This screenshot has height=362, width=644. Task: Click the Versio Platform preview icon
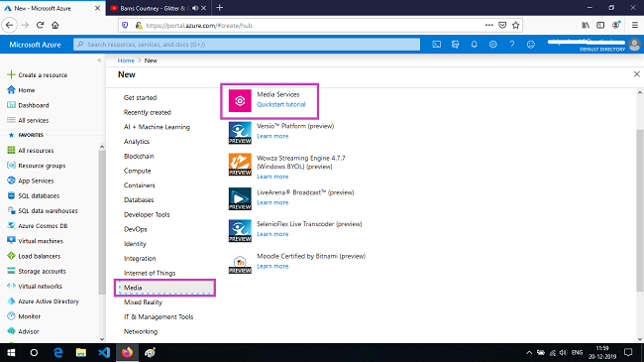click(240, 133)
